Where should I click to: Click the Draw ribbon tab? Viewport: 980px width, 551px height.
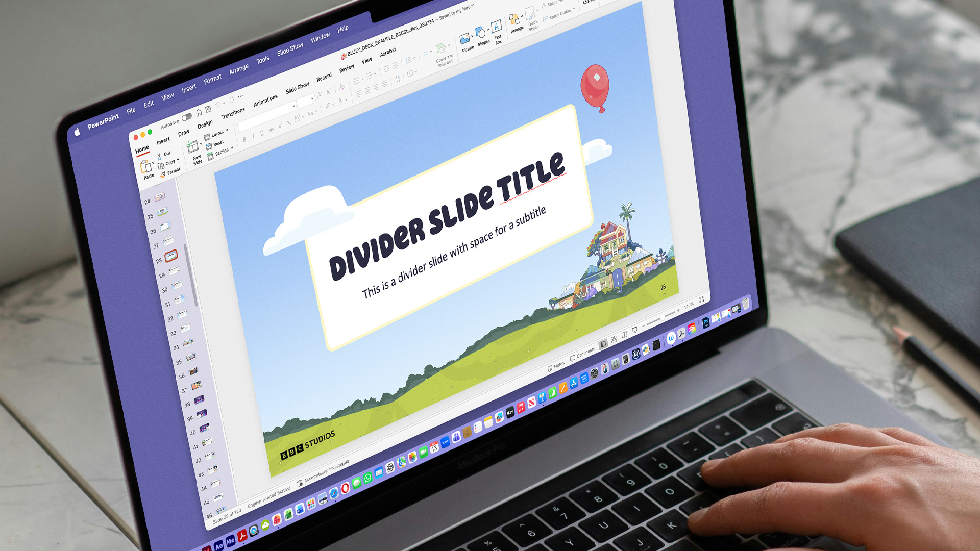(184, 133)
